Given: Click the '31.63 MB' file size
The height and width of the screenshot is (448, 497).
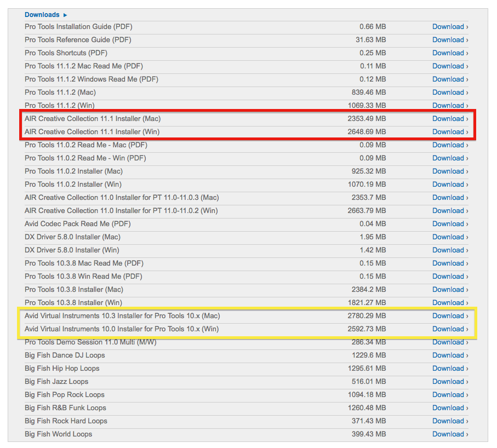Looking at the screenshot, I should 371,40.
